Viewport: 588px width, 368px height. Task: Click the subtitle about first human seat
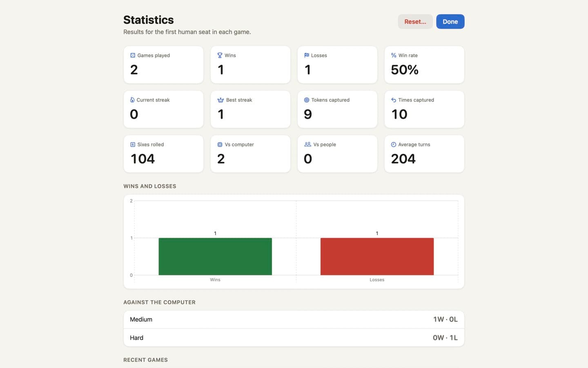(x=187, y=32)
